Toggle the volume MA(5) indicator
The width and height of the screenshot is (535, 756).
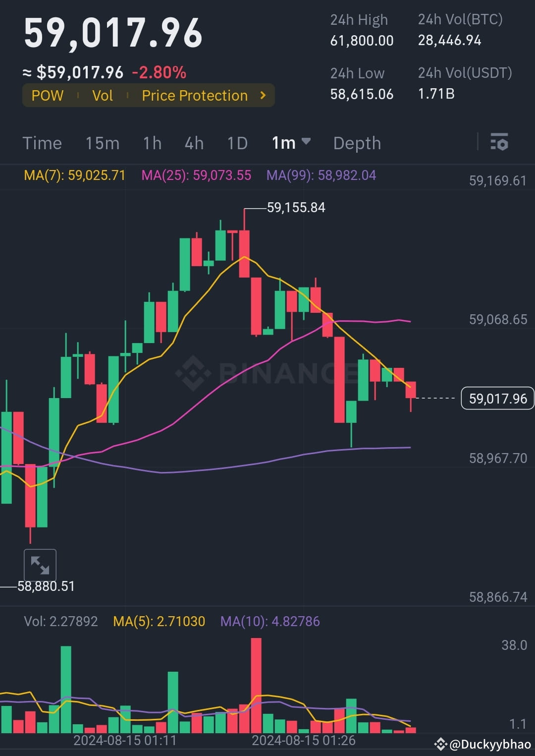(159, 621)
